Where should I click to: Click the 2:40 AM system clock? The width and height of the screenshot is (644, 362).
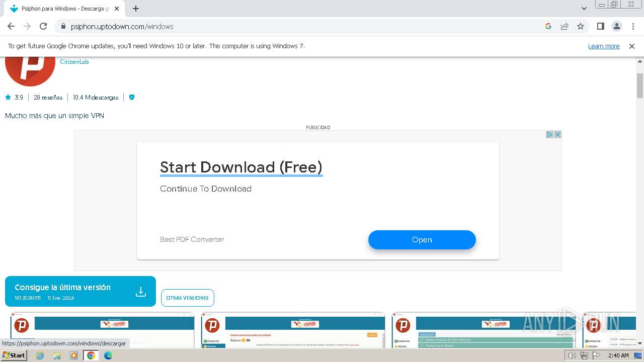tap(618, 355)
